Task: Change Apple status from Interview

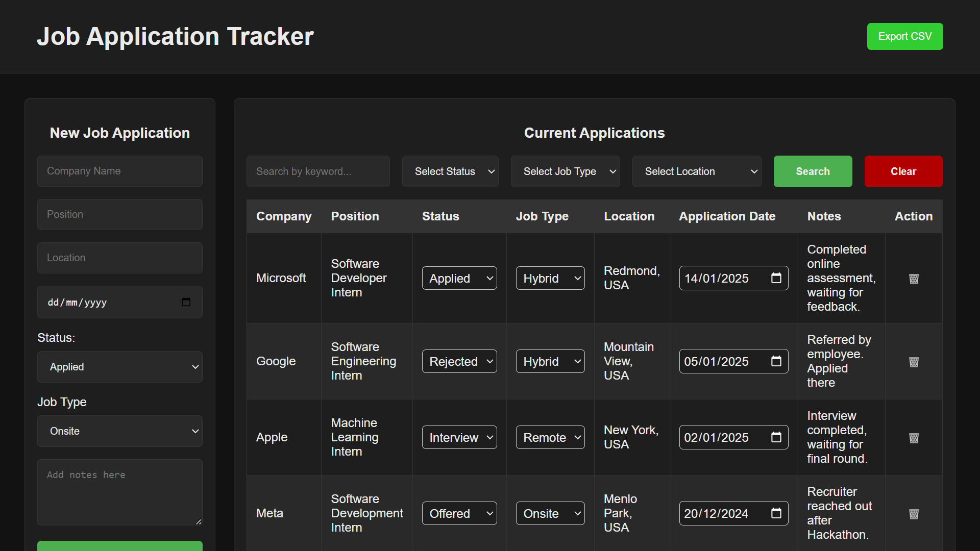Action: tap(459, 437)
